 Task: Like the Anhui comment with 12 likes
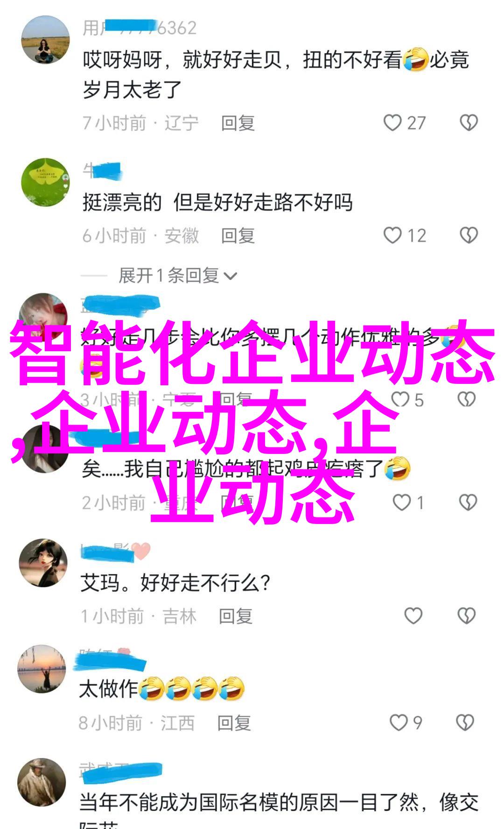pos(392,235)
